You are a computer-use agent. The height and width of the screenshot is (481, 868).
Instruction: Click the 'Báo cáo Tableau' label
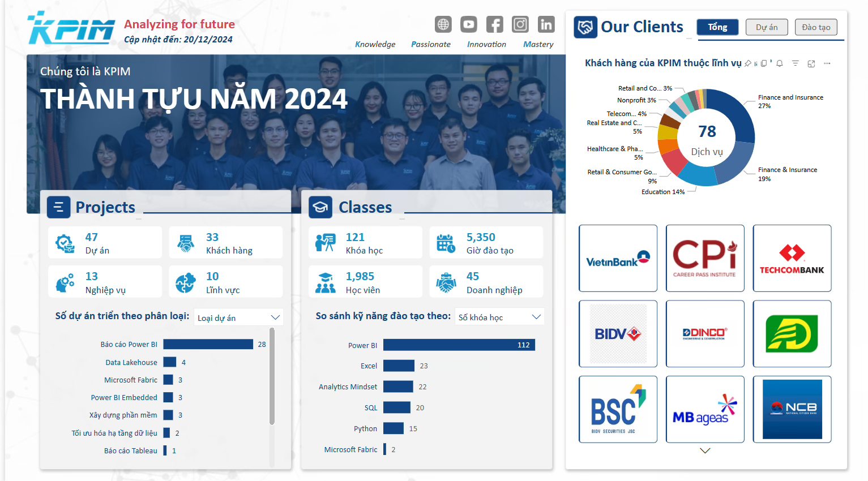click(131, 450)
